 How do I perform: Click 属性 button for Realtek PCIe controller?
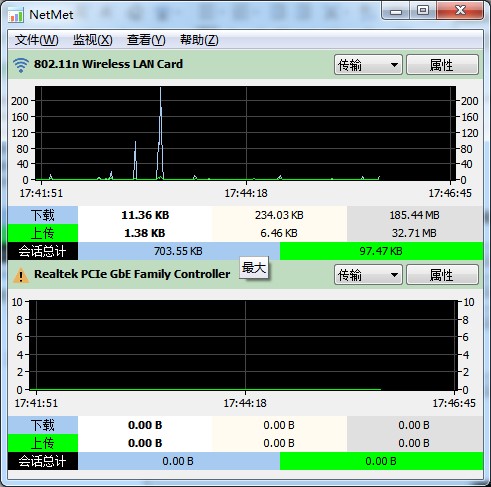[x=442, y=275]
